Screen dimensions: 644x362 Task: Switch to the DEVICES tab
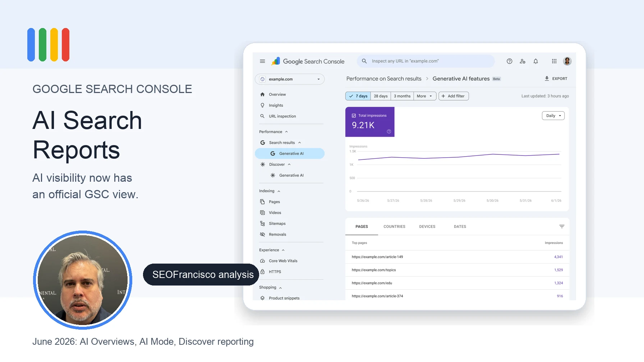pyautogui.click(x=427, y=227)
